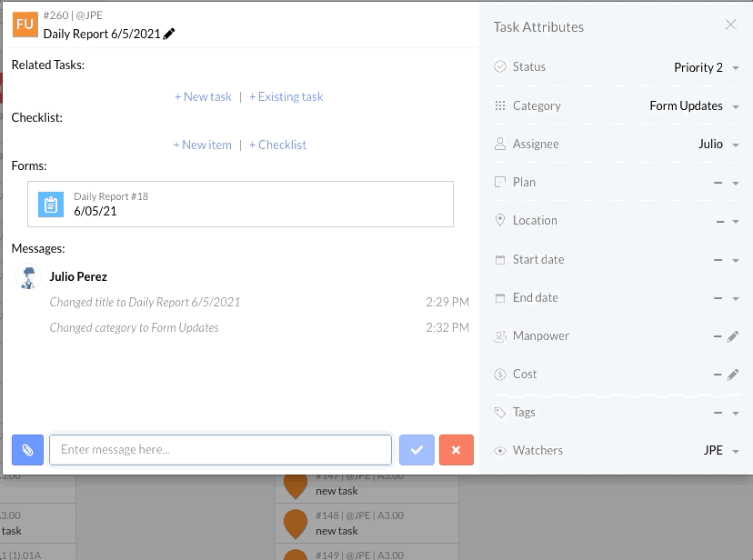Click Julio Perez's avatar image
Viewport: 753px width, 560px height.
pos(29,277)
